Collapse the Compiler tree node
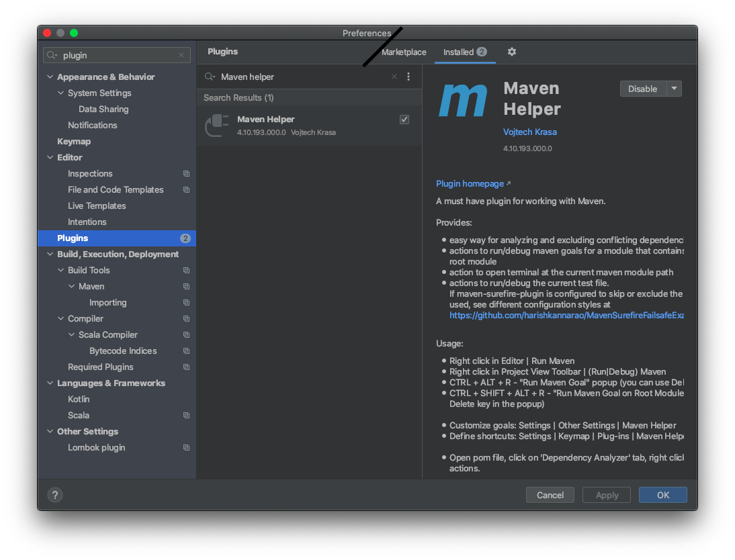 pos(60,319)
